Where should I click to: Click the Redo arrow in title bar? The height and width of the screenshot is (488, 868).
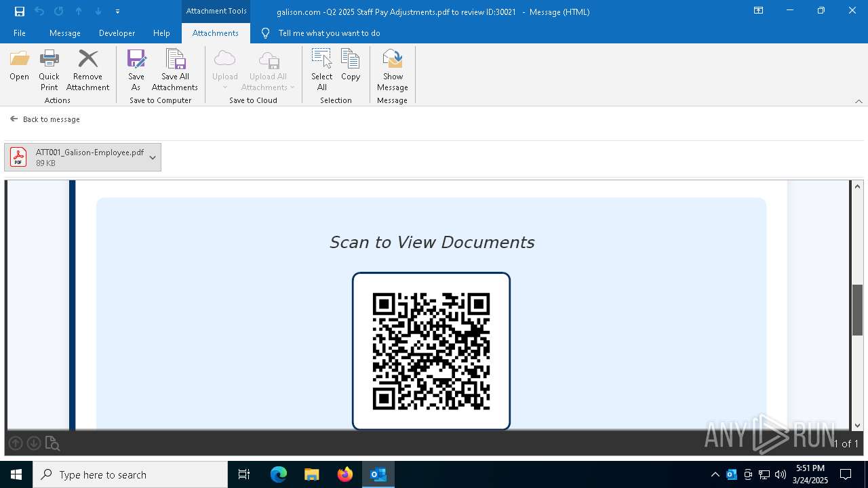tap(59, 12)
